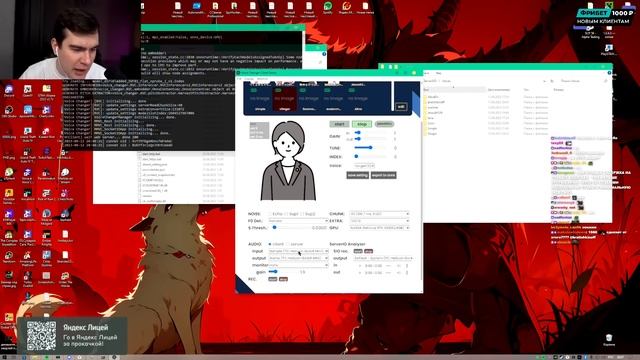Open the CHUNK size dropdown
This screenshot has height=360, width=640.
(x=380, y=214)
